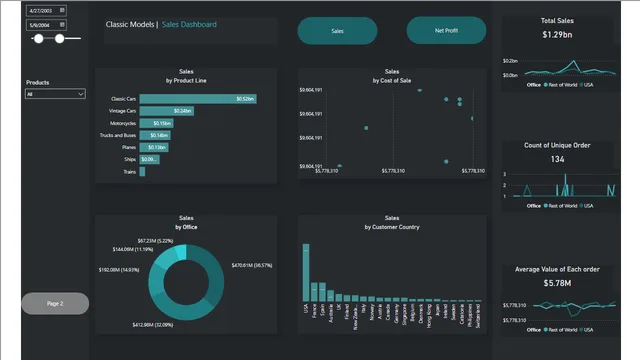Click USA legend in Average Value card
The height and width of the screenshot is (360, 640).
pos(587,330)
